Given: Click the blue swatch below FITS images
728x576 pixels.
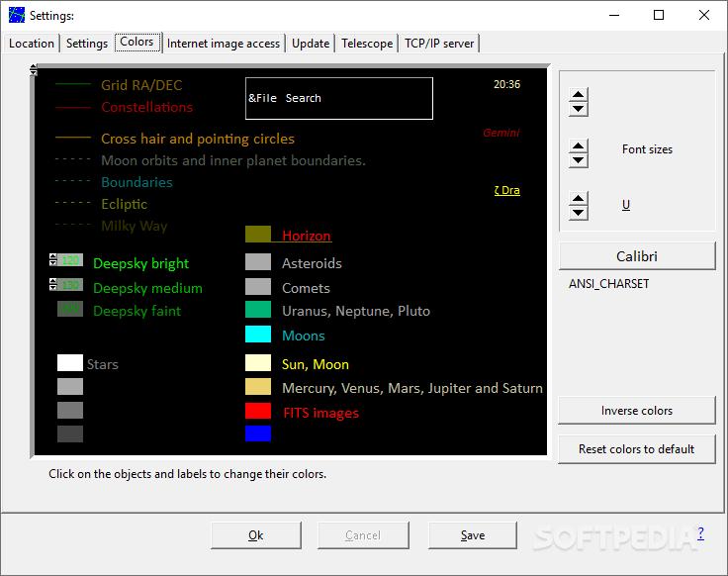Looking at the screenshot, I should pyautogui.click(x=258, y=433).
